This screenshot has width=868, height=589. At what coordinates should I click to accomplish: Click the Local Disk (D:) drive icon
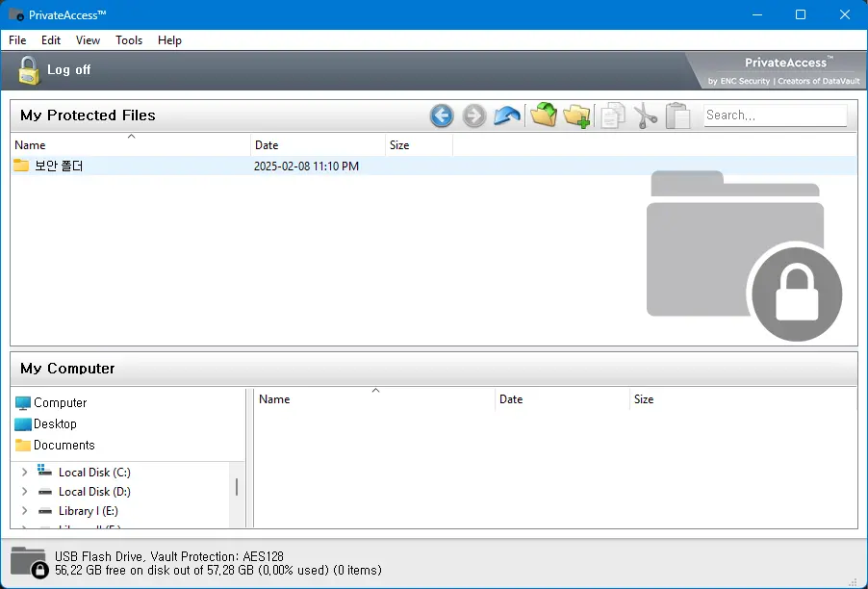coord(45,492)
